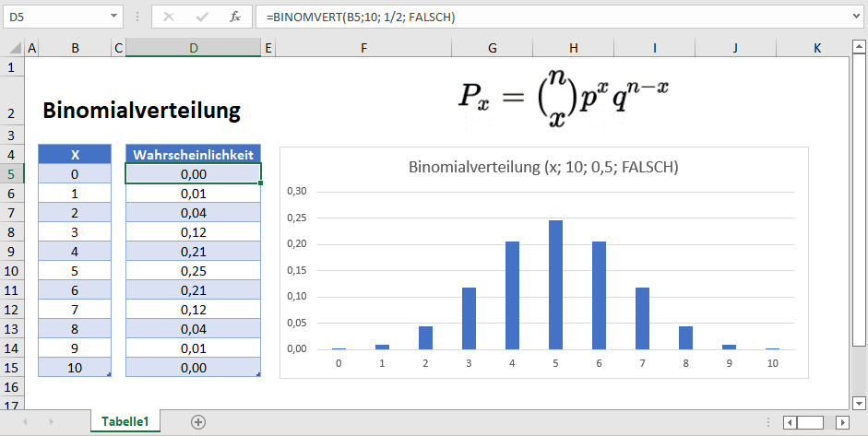The height and width of the screenshot is (436, 868).
Task: Click the Binomialverteilung title cell
Action: [142, 111]
